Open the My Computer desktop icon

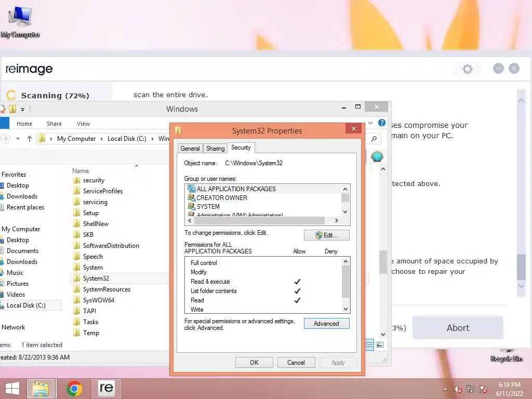click(20, 21)
